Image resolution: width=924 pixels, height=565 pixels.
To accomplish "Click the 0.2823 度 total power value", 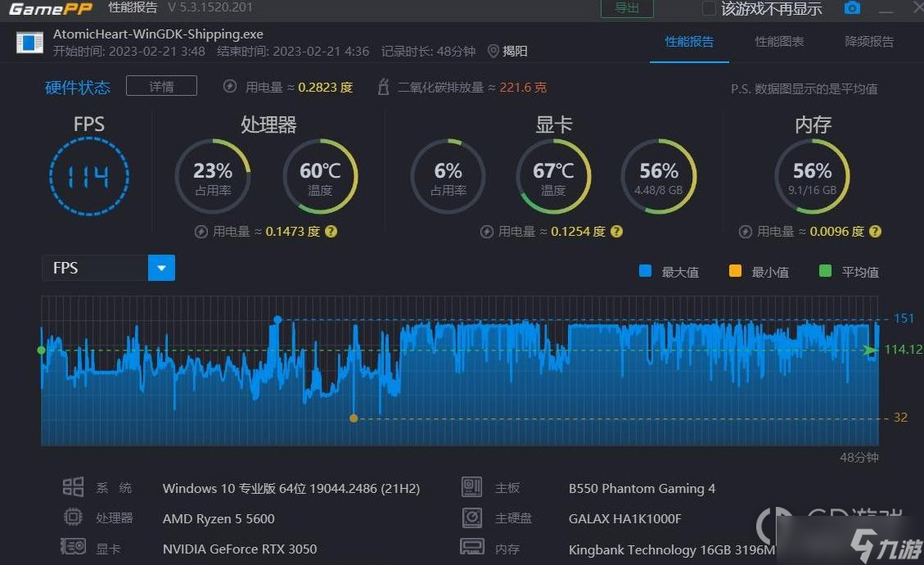I will tap(325, 88).
